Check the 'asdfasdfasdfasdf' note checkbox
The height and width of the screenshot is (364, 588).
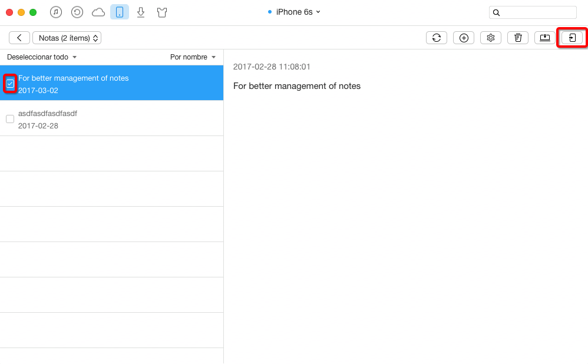[x=10, y=119]
